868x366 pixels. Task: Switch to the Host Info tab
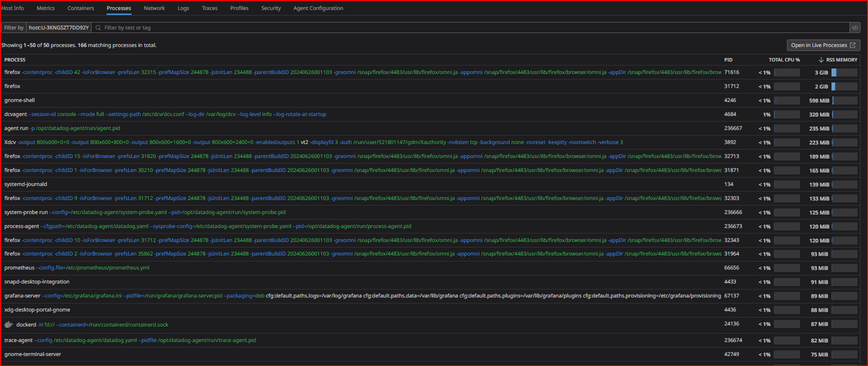(13, 8)
